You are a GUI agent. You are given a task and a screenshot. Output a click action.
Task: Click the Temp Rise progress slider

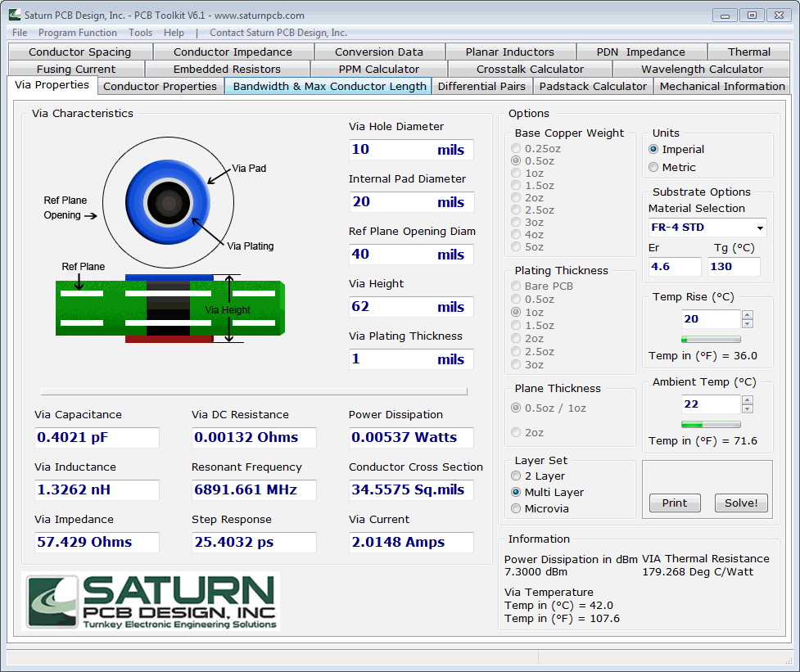(710, 339)
